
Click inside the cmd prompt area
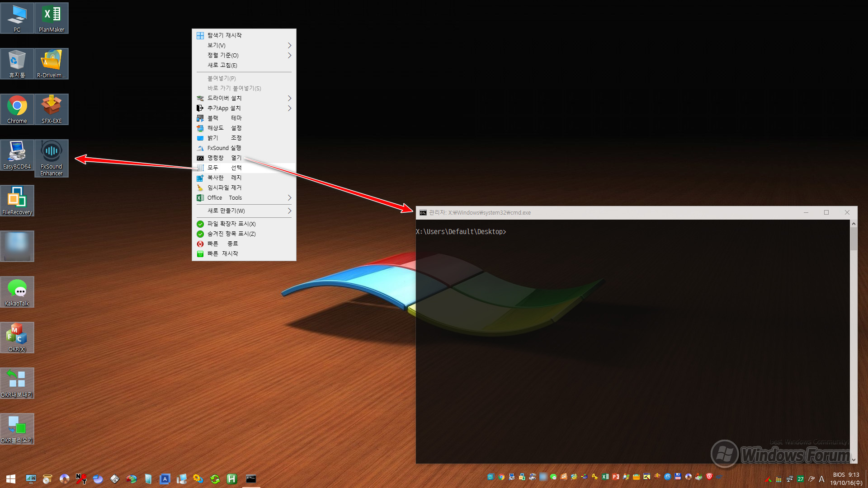coord(632,341)
